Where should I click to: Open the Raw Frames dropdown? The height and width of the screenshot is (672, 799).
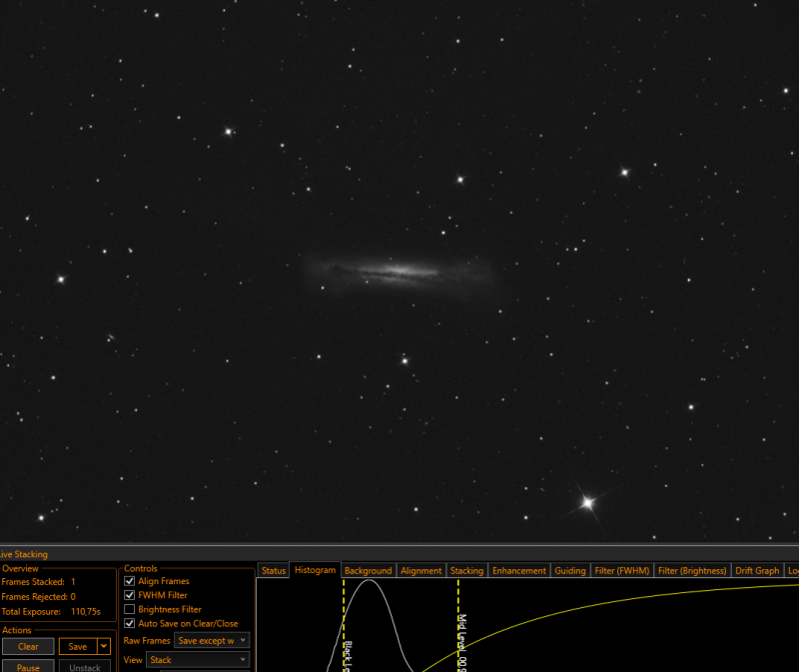click(x=212, y=640)
